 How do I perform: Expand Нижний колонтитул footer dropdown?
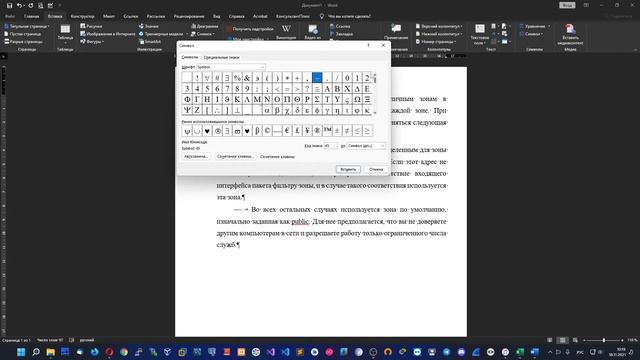pyautogui.click(x=439, y=34)
